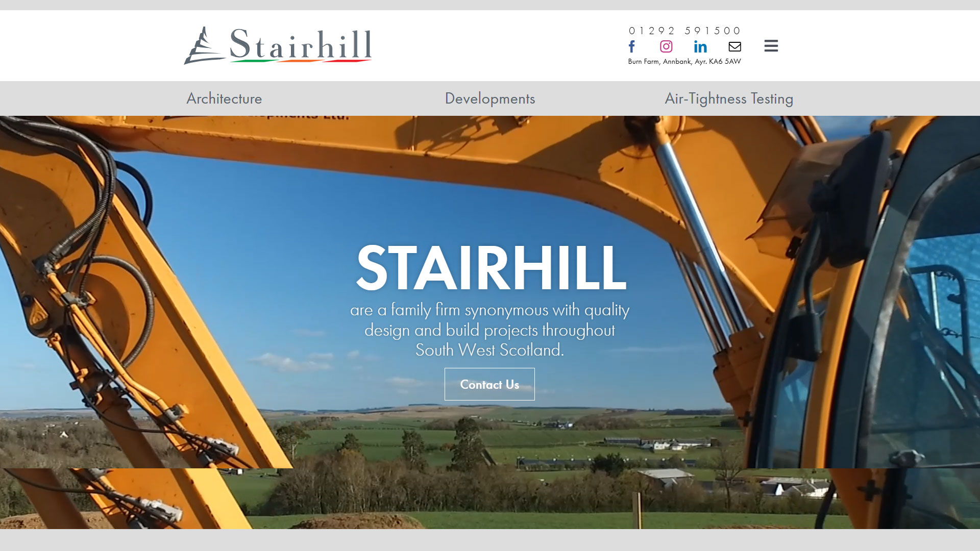Open the LinkedIn social icon
This screenshot has width=980, height=551.
(700, 46)
